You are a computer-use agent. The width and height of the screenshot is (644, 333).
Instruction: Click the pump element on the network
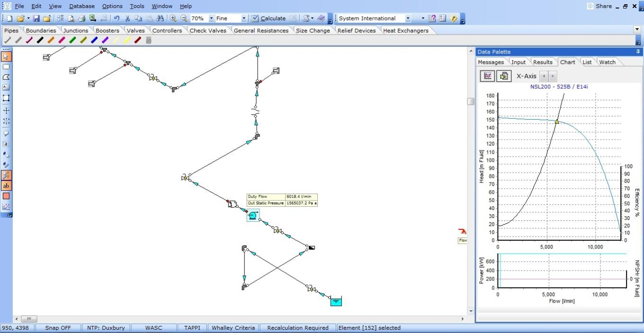click(253, 216)
